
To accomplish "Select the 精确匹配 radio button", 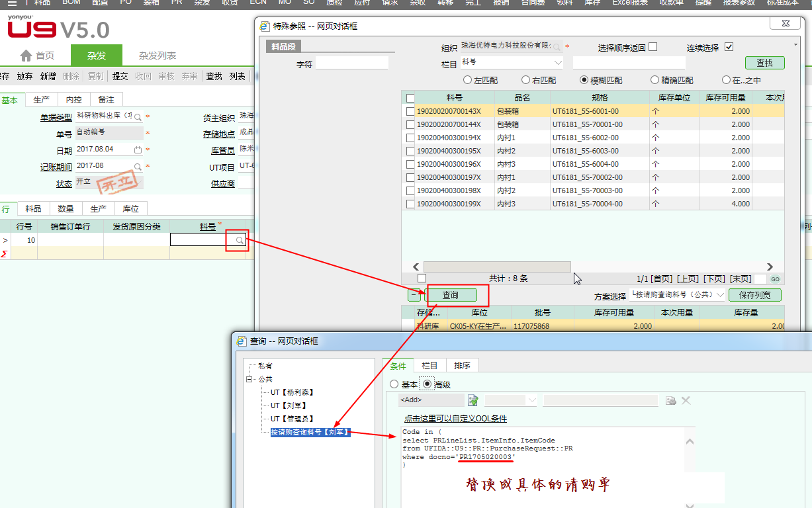I will click(x=655, y=80).
